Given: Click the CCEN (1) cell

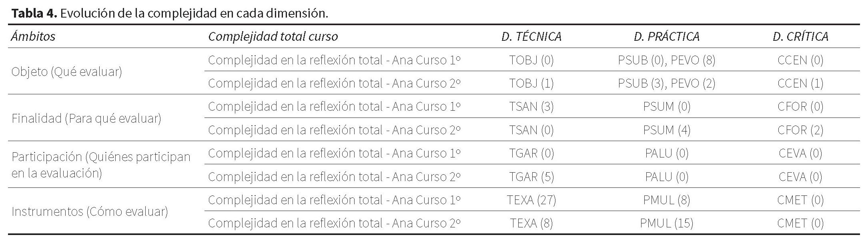Looking at the screenshot, I should [x=800, y=83].
